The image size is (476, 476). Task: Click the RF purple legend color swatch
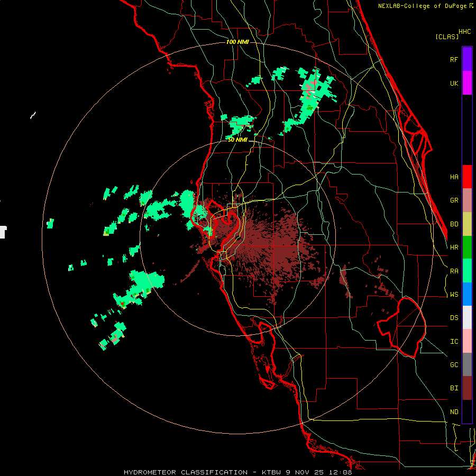[467, 59]
